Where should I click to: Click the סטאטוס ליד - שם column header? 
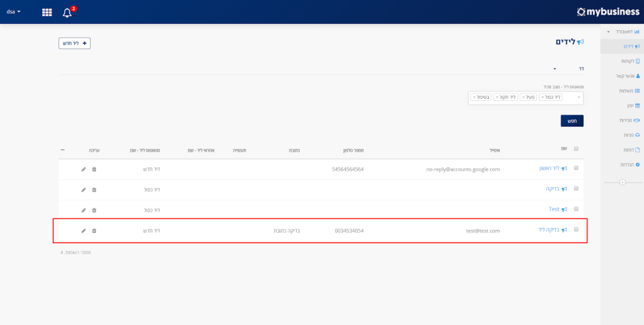144,150
